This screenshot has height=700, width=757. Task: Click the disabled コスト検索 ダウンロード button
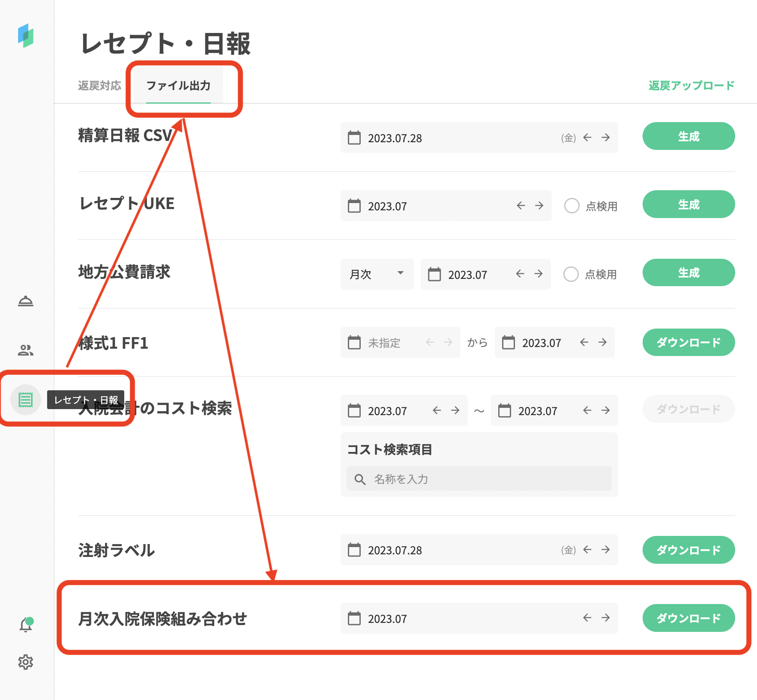click(x=688, y=409)
